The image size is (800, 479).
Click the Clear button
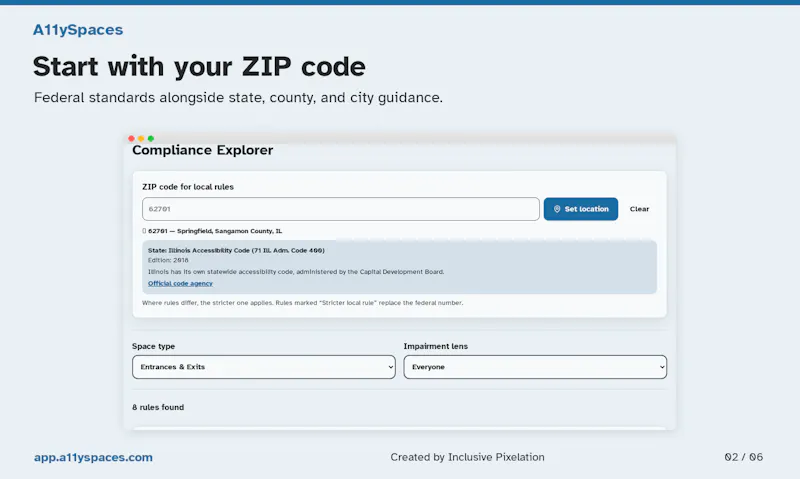pyautogui.click(x=639, y=209)
